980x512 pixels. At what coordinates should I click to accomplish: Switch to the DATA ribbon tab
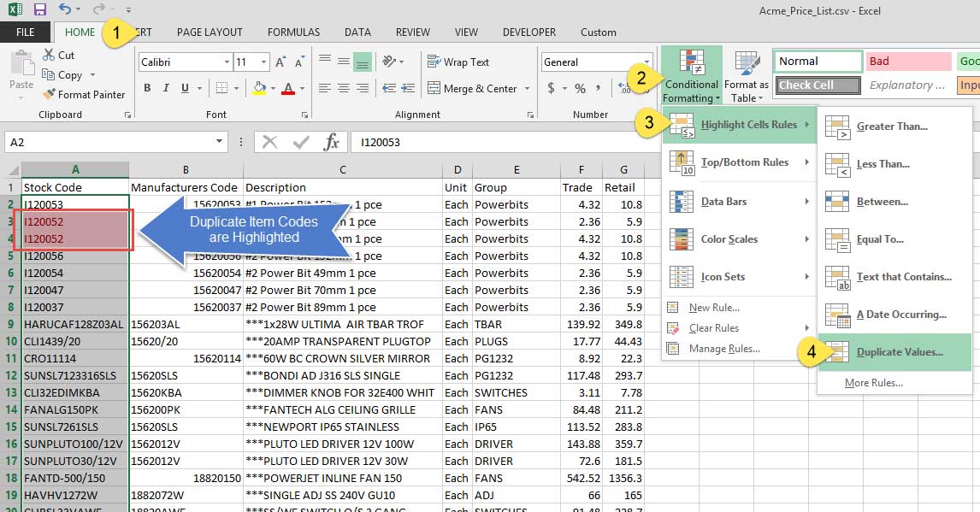pos(357,32)
